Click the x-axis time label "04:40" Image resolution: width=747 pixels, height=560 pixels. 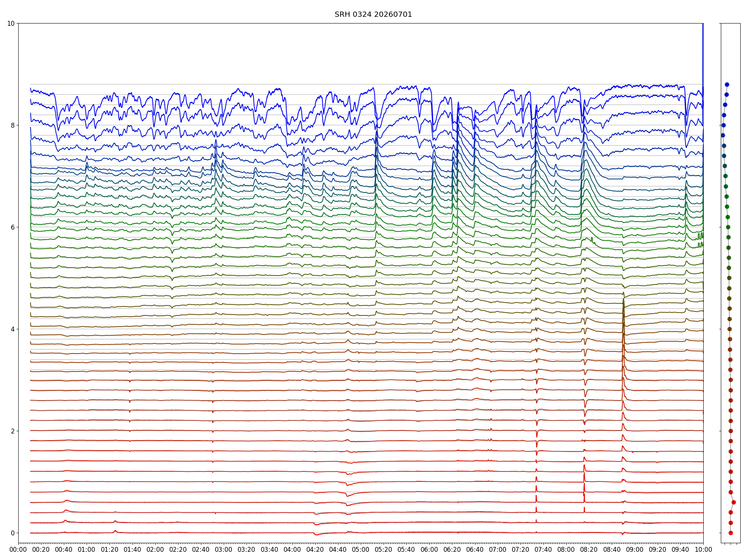coord(338,550)
